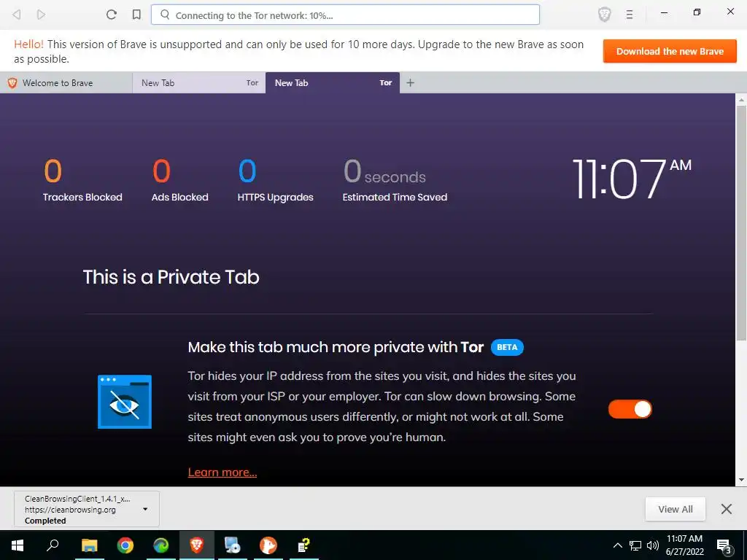The height and width of the screenshot is (560, 747).
Task: Open Windows Start menu
Action: click(x=18, y=545)
